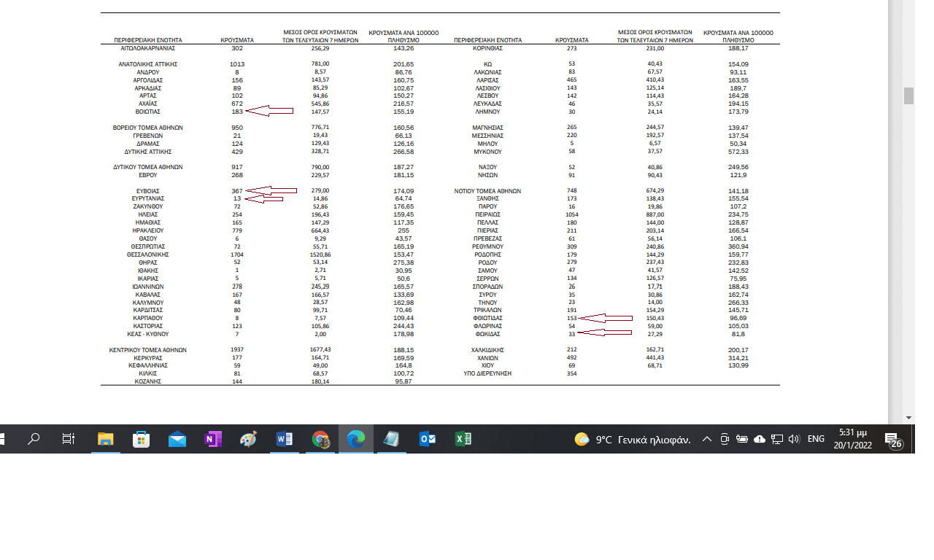Open the weather widget showing 9°C
Viewport: 934px width, 560px height.
click(632, 439)
